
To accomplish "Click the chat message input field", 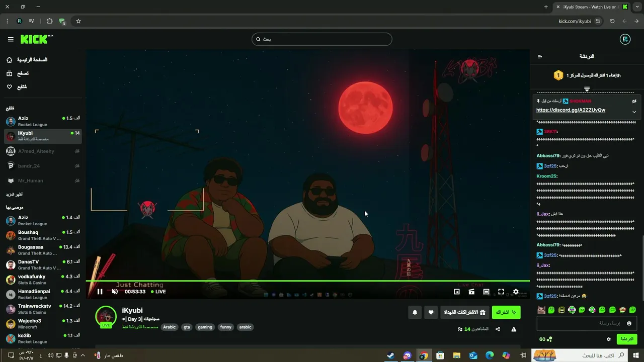I will pos(587,323).
